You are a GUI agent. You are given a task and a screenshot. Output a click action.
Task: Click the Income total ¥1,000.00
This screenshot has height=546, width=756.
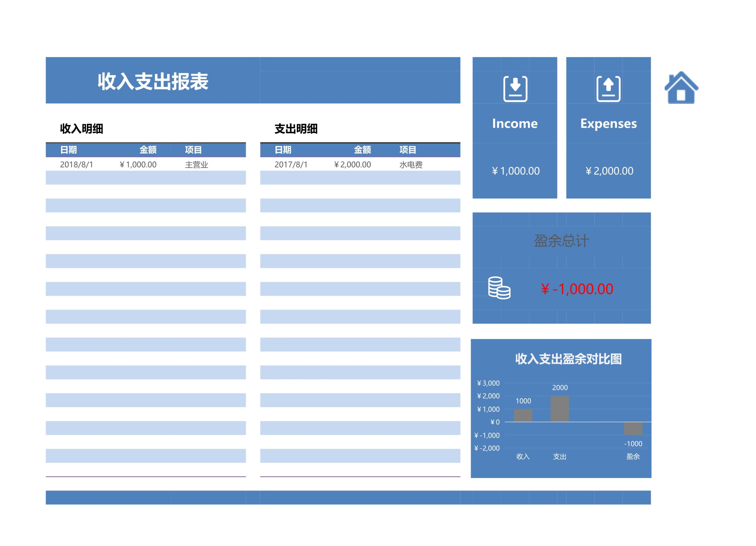pos(515,171)
